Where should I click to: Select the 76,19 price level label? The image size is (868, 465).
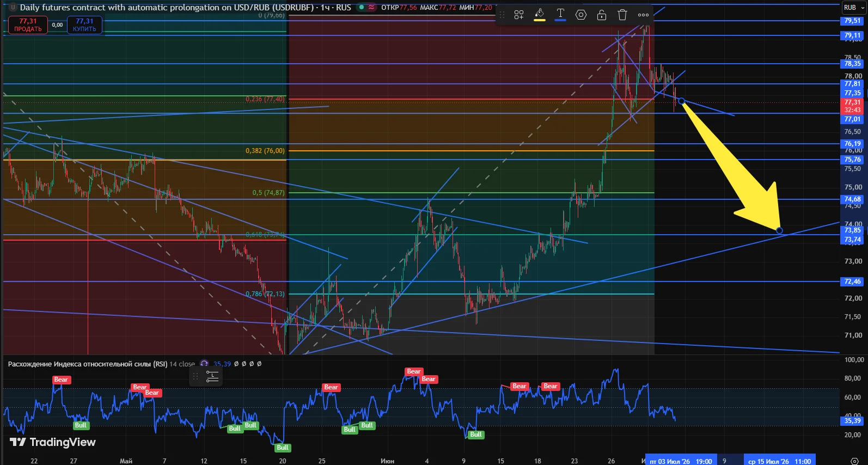point(853,144)
